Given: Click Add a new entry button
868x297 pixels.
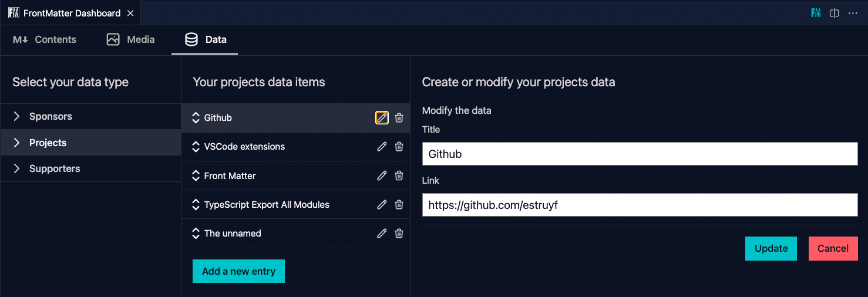Looking at the screenshot, I should coord(238,271).
